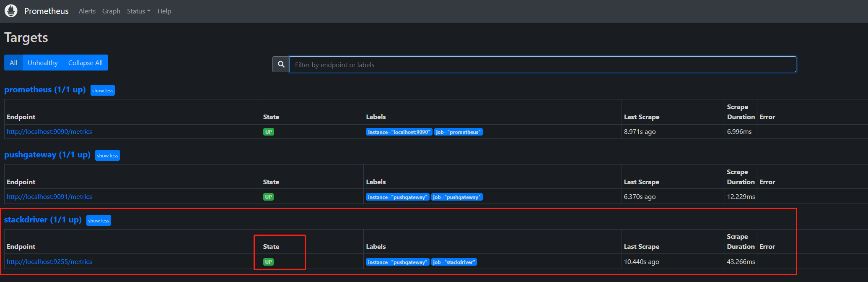Click the Targets page heading

(x=26, y=38)
